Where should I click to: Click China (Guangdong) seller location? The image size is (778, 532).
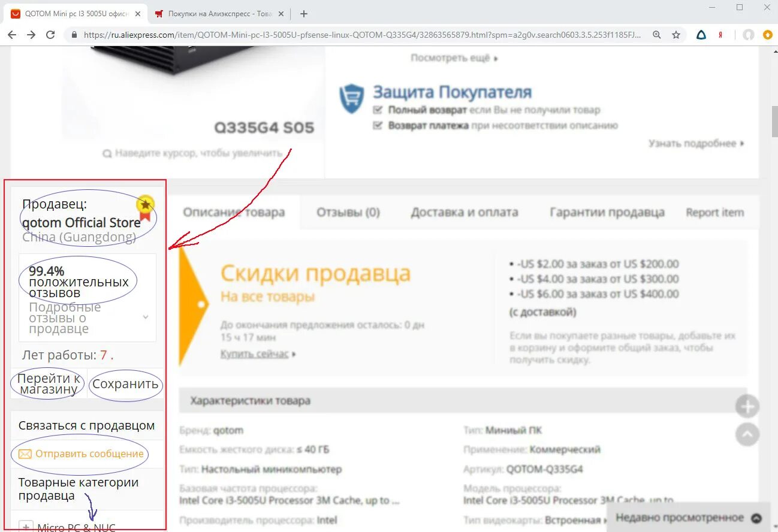tap(79, 237)
